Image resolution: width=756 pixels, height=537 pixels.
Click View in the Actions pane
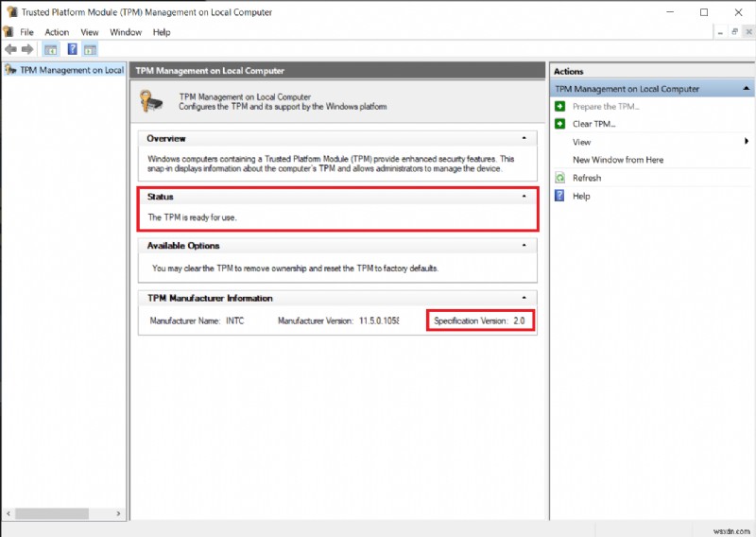pos(581,142)
